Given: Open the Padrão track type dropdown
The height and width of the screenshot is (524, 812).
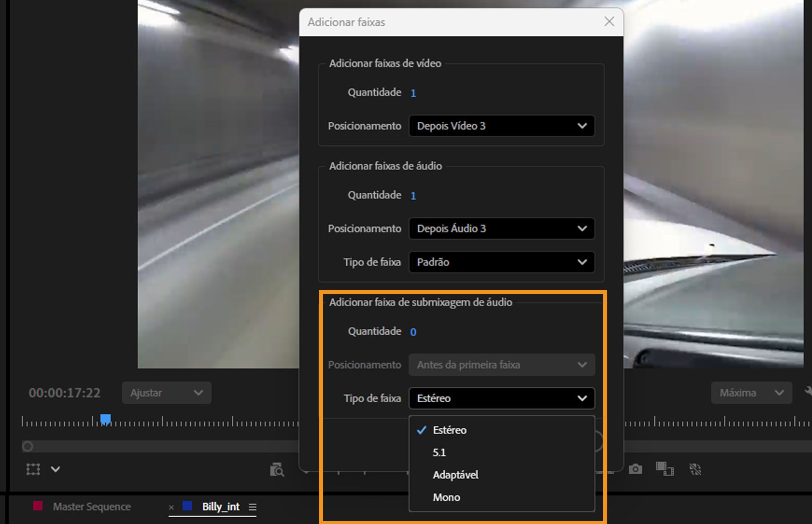Looking at the screenshot, I should [x=501, y=262].
